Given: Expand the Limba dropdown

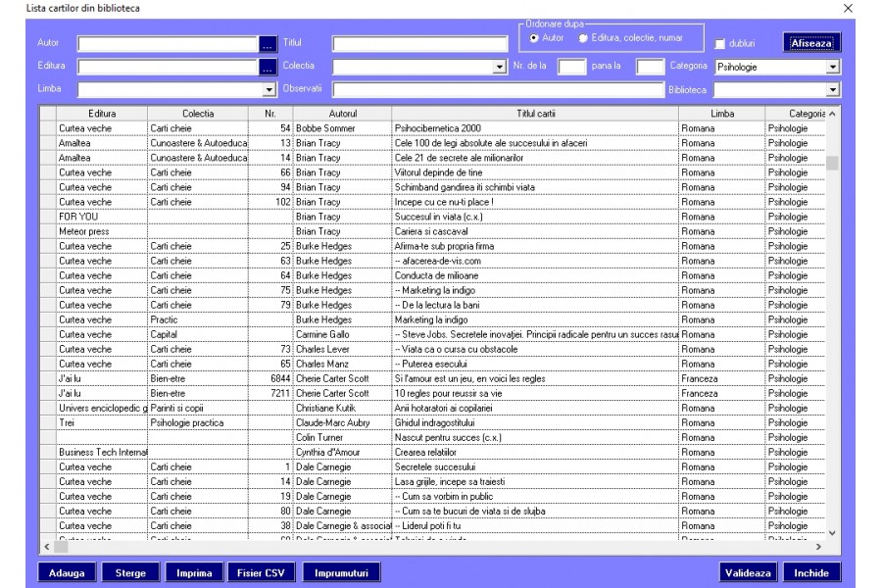Looking at the screenshot, I should [269, 89].
